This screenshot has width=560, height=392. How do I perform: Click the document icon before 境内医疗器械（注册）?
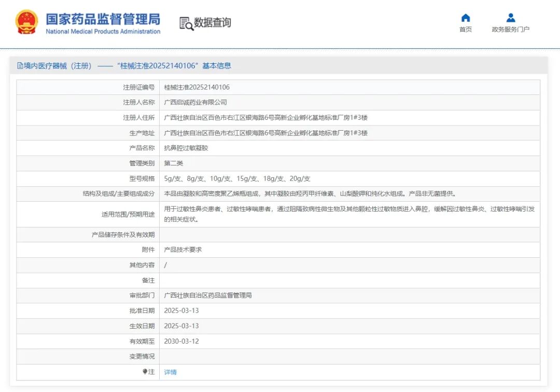click(x=18, y=65)
